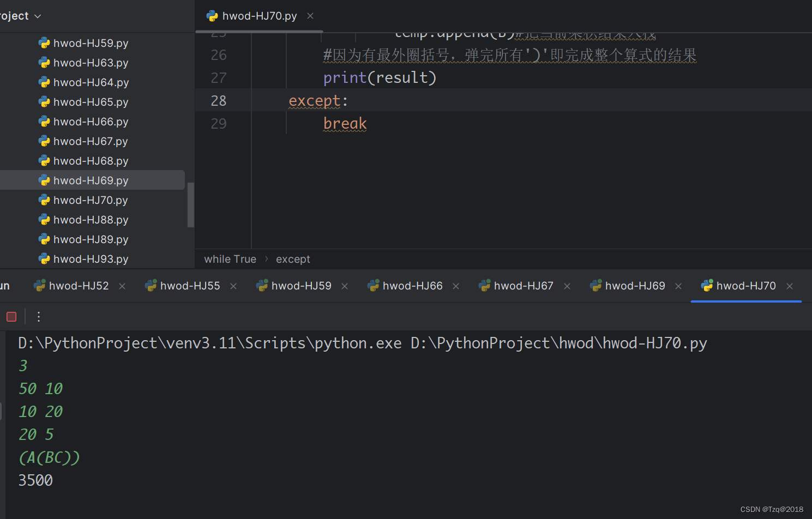Select hwod-HJ89.py file
The image size is (812, 519).
coord(91,239)
